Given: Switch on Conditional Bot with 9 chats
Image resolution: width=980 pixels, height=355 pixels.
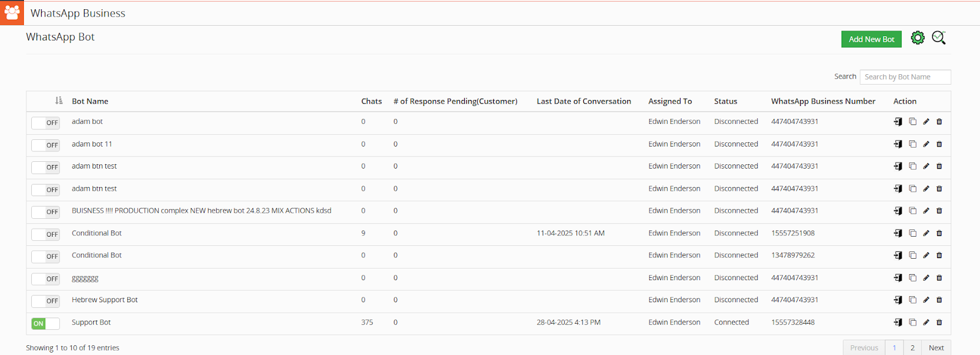Looking at the screenshot, I should coord(46,234).
